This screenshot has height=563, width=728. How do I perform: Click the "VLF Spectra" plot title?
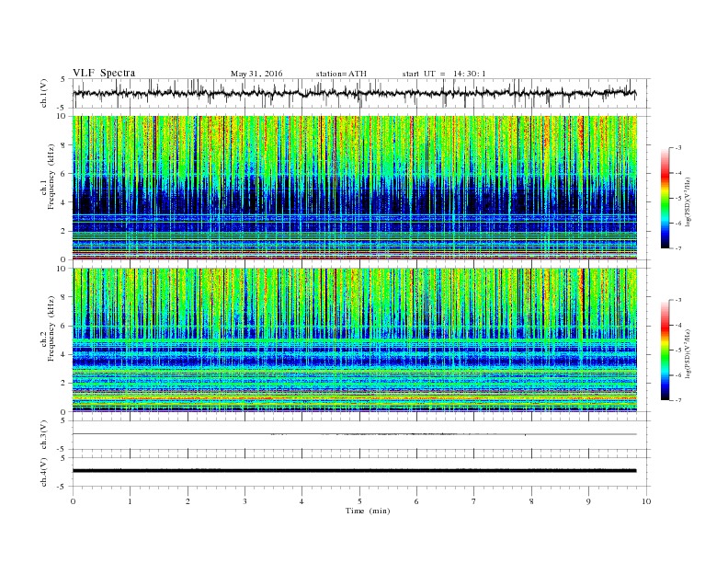[104, 73]
